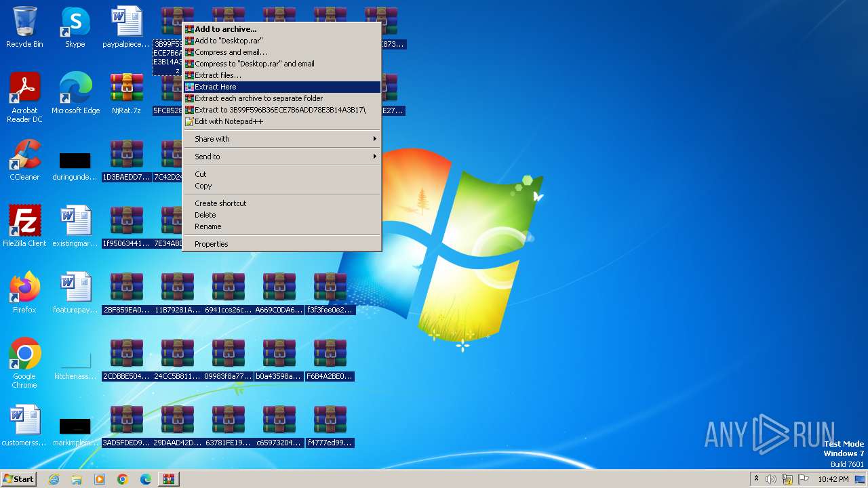Choose Extract files... from context menu
Image resolution: width=868 pixels, height=488 pixels.
point(282,75)
